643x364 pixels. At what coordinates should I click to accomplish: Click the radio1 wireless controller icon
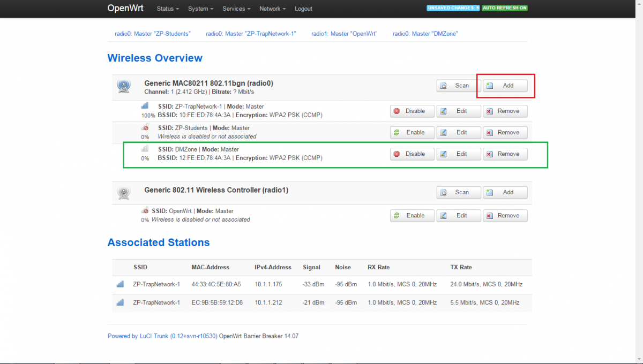coord(124,193)
